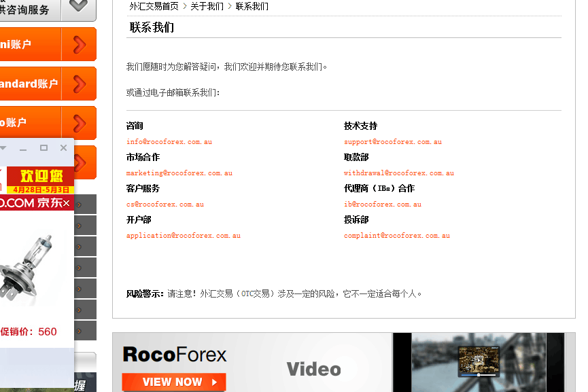Minimize the ad popup window
Viewport: 588px width, 392px height.
[23, 149]
